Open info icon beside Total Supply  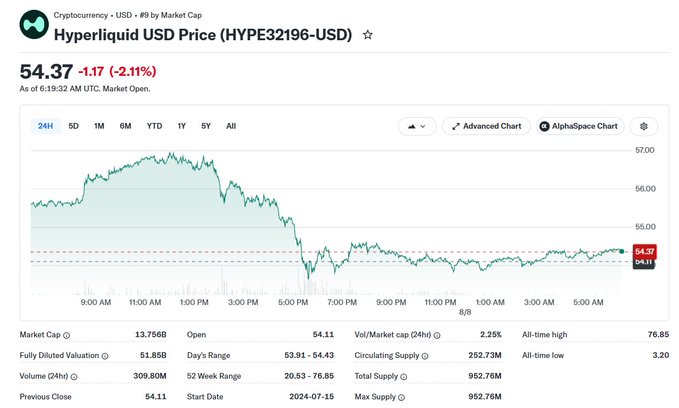[404, 377]
